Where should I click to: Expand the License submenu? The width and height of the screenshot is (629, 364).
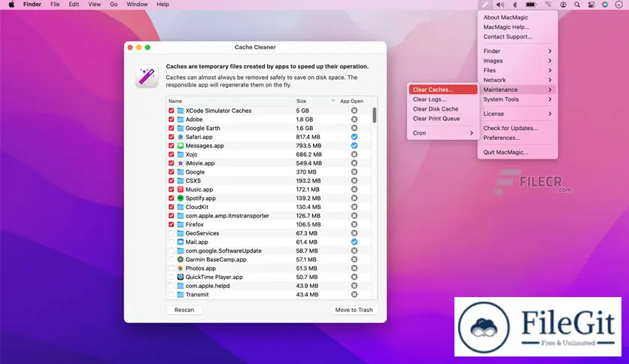coord(518,114)
